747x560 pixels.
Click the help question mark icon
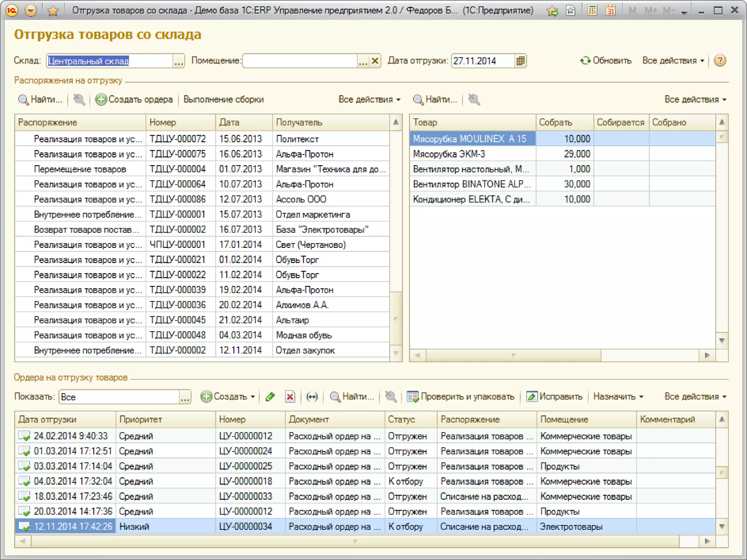click(719, 61)
